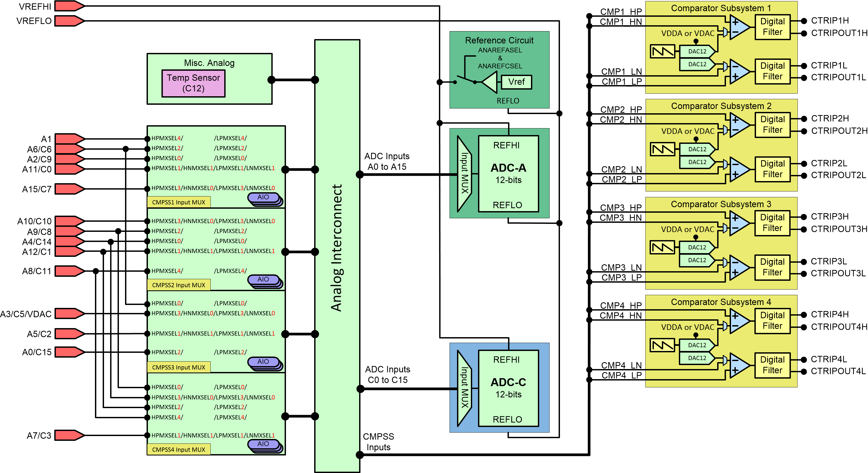The image size is (868, 473).
Task: Click the AIO block in CMPSS3 Input MUX
Action: click(x=265, y=363)
